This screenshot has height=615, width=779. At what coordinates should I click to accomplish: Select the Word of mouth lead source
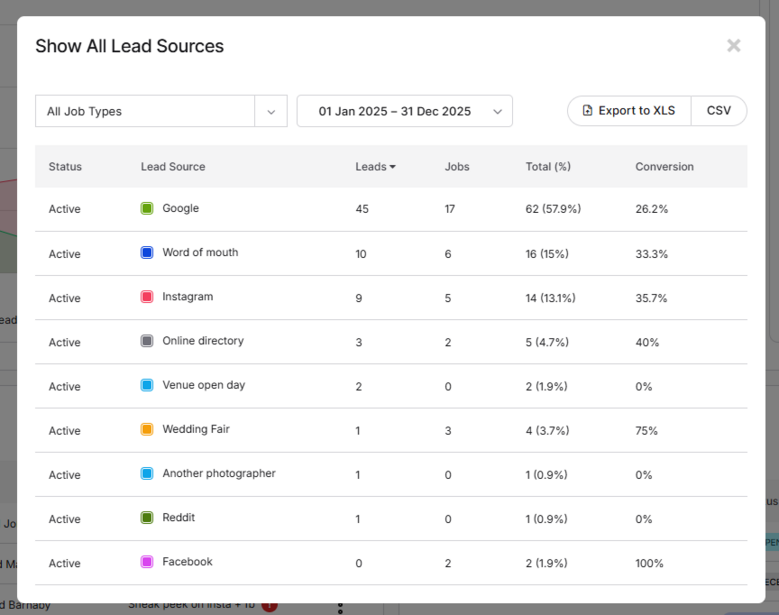coord(200,252)
